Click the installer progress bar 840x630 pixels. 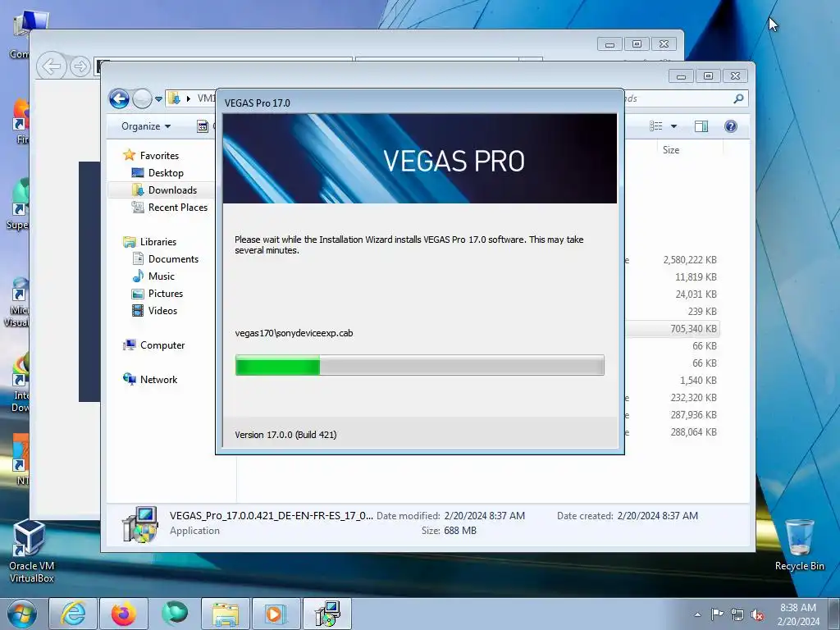click(419, 365)
